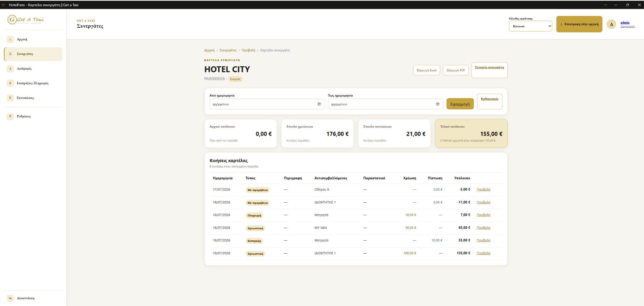Open the Ρυθμίσεις sidebar icon
Image resolution: width=644 pixels, height=306 pixels.
pyautogui.click(x=10, y=116)
